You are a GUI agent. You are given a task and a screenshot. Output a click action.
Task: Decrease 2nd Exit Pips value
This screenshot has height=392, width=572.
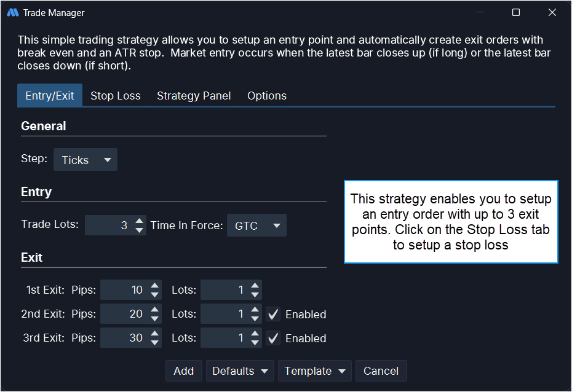pos(155,318)
